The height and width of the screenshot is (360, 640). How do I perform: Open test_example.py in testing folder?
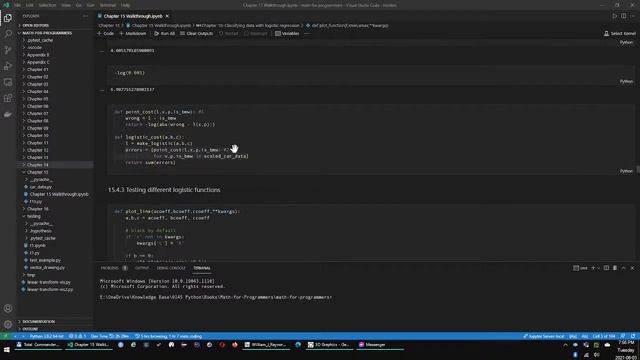45,260
